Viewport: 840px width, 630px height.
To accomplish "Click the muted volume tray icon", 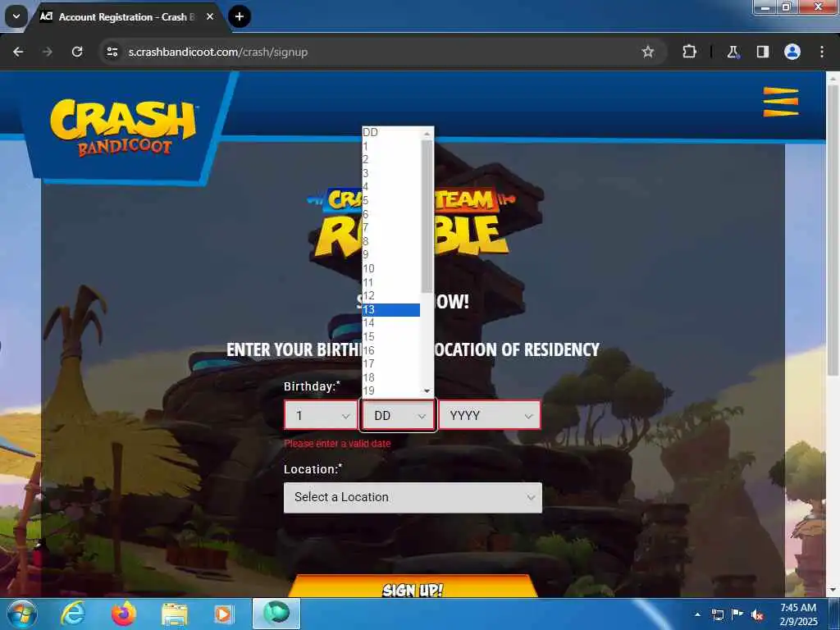I will (757, 614).
